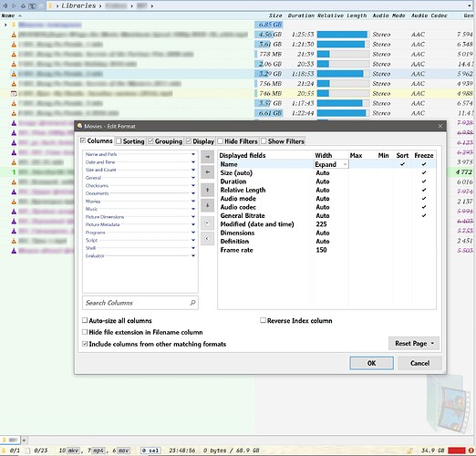The image size is (476, 456).
Task: Open the Show Filters tab
Action: click(x=283, y=141)
